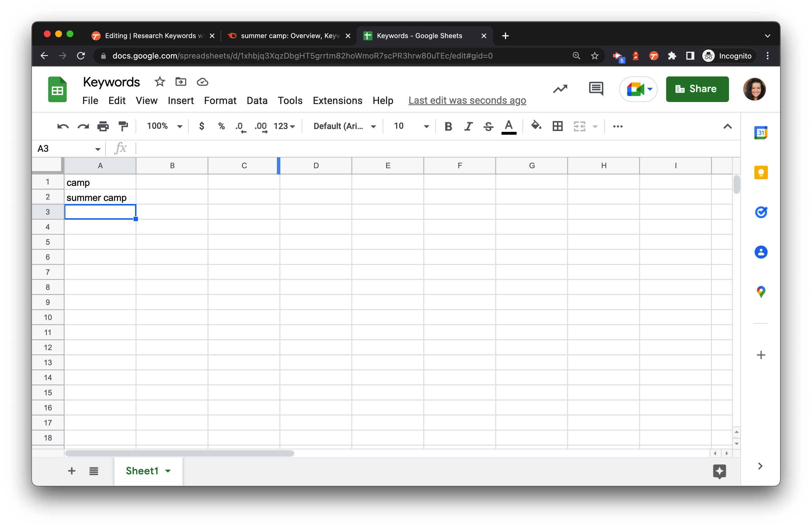Format as percent icon
This screenshot has height=528, width=812.
pos(221,126)
